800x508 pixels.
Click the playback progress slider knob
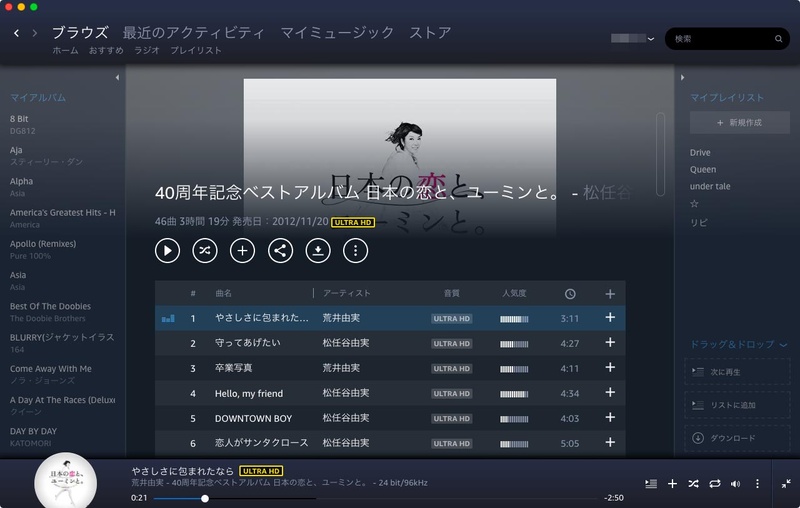point(205,498)
